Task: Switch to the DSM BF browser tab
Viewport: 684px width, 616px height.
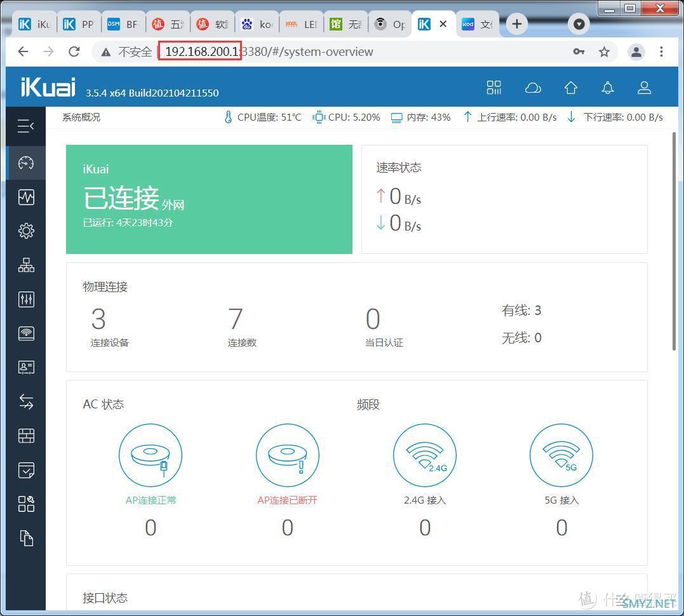Action: point(123,24)
